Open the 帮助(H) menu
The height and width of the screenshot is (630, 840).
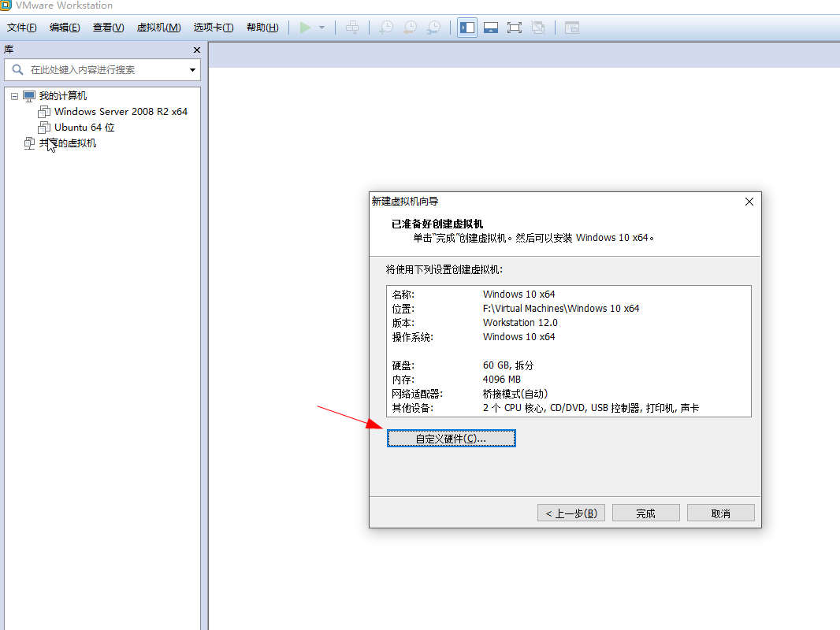tap(262, 28)
